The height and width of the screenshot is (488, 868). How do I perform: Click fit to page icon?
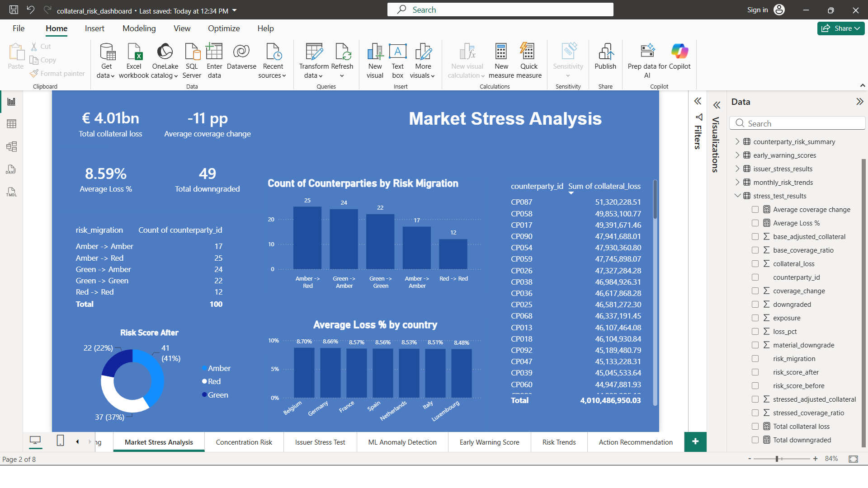[853, 459]
